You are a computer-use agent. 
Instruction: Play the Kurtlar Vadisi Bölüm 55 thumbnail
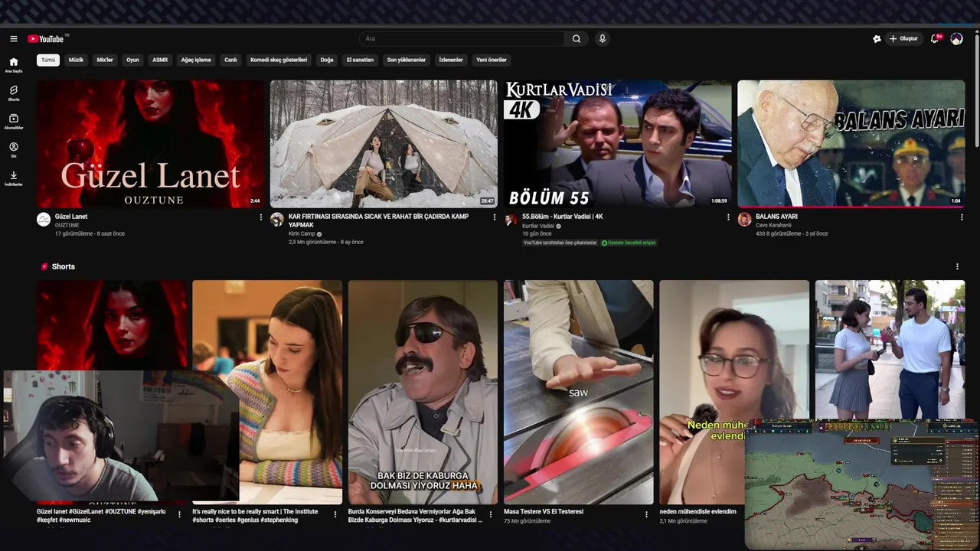pyautogui.click(x=617, y=144)
